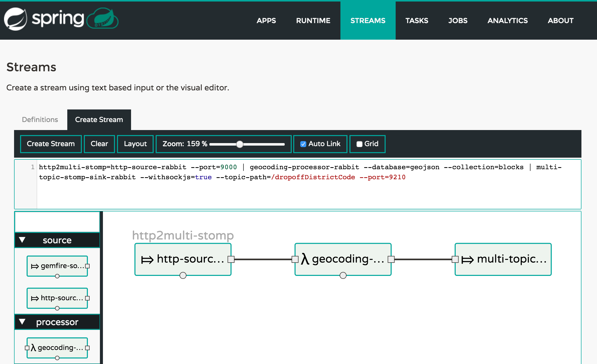Screen dimensions: 597x364
Task: Click the Clear button
Action: [99, 143]
